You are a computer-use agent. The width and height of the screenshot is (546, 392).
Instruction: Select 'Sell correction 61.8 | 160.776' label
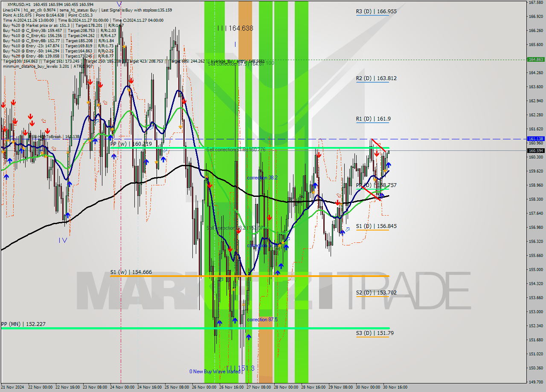click(236, 150)
